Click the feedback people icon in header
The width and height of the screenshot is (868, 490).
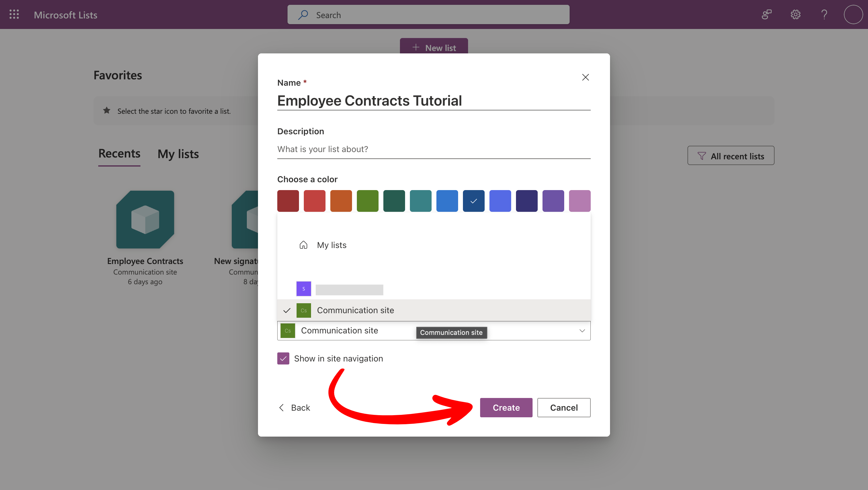point(766,14)
